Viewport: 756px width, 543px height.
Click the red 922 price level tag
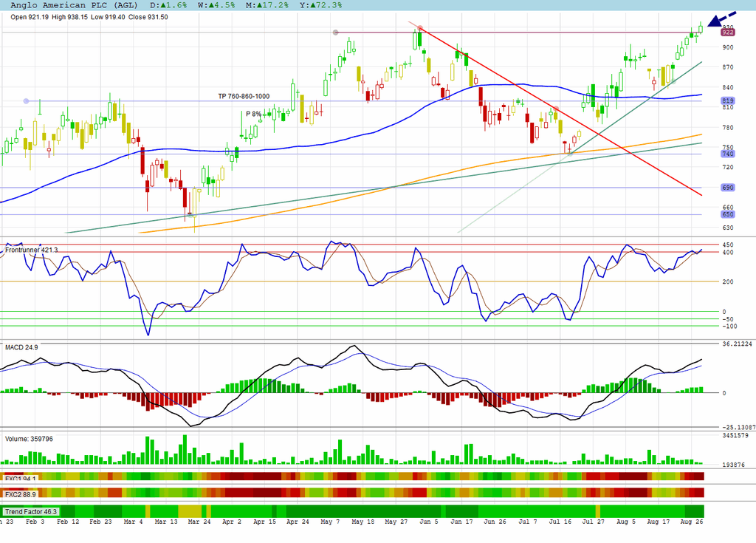[727, 33]
